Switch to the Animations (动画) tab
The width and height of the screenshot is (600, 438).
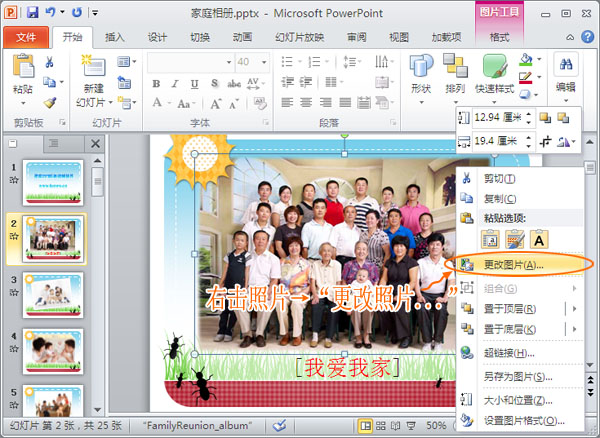242,37
